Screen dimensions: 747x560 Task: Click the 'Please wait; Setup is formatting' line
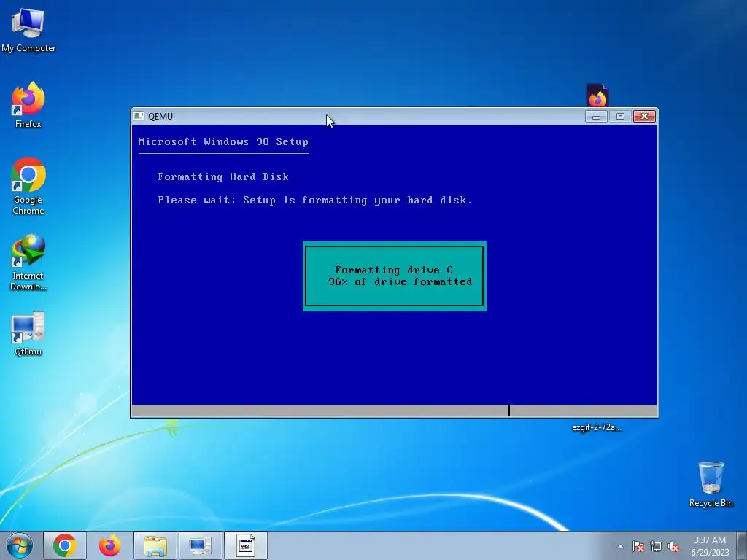coord(315,200)
